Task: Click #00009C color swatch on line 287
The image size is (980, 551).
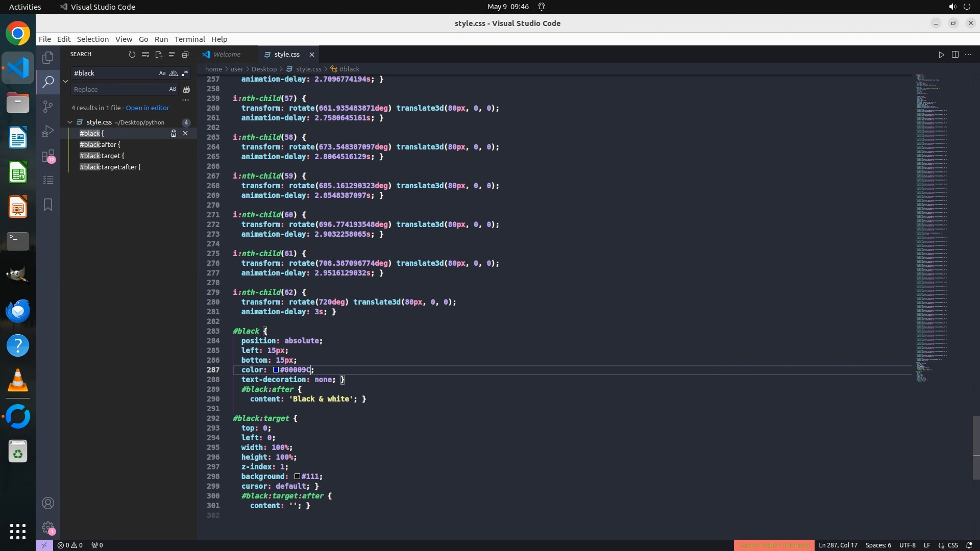Action: (276, 370)
